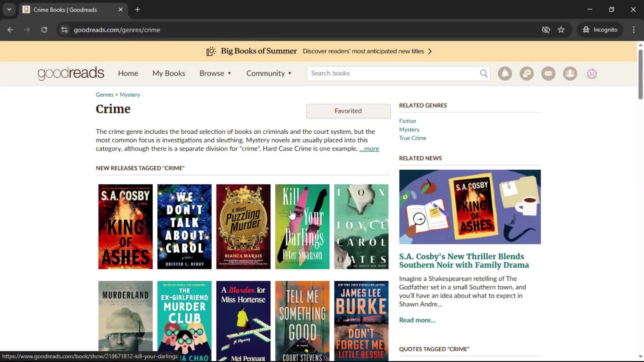
Task: Open A Most Puzzling Murder cover
Action: (244, 227)
